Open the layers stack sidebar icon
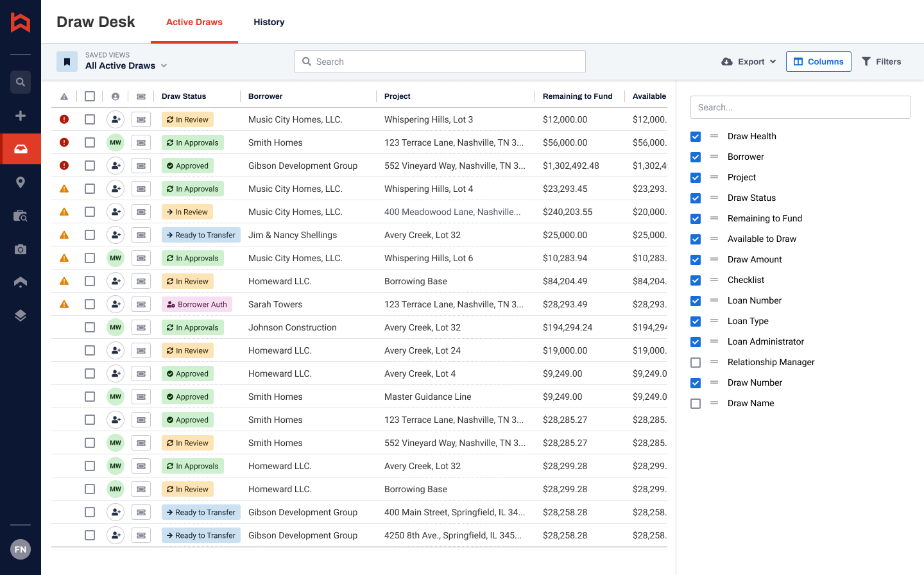 click(x=21, y=315)
